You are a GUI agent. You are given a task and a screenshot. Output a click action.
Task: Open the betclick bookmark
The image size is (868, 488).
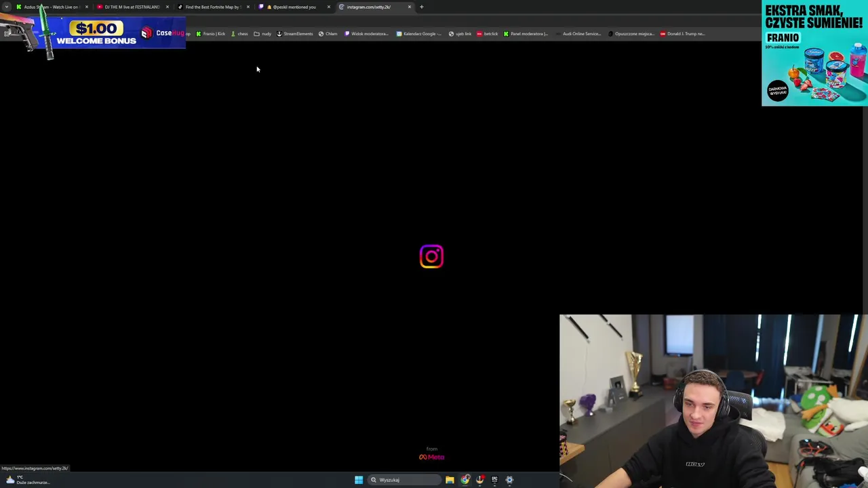pyautogui.click(x=488, y=34)
